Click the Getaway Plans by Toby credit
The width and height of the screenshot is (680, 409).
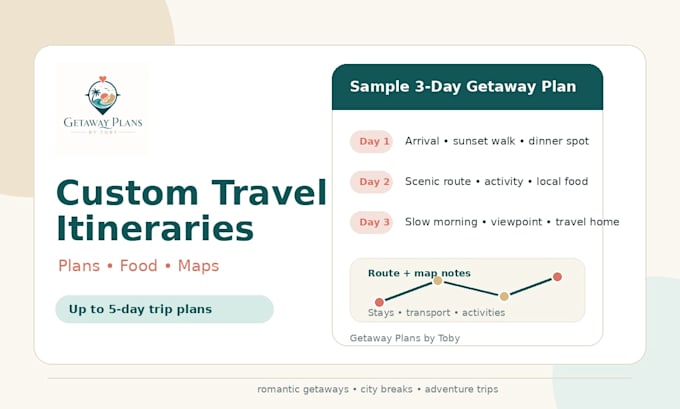pyautogui.click(x=405, y=338)
